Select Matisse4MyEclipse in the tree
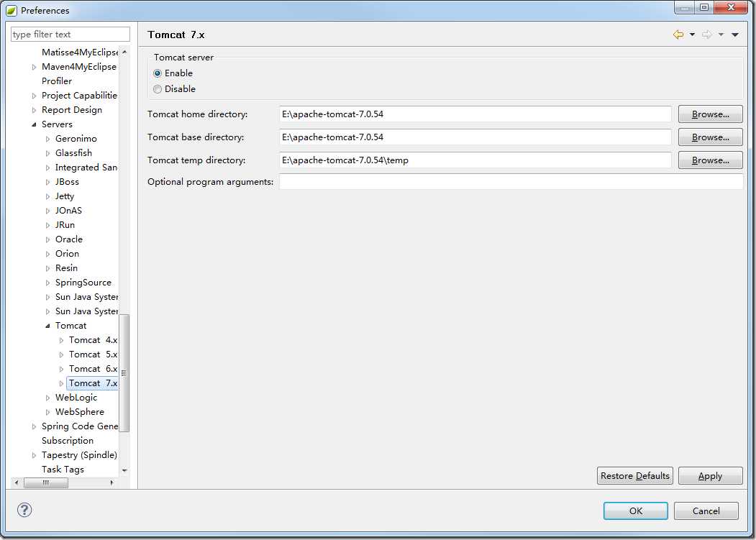The width and height of the screenshot is (756, 540). 80,52
